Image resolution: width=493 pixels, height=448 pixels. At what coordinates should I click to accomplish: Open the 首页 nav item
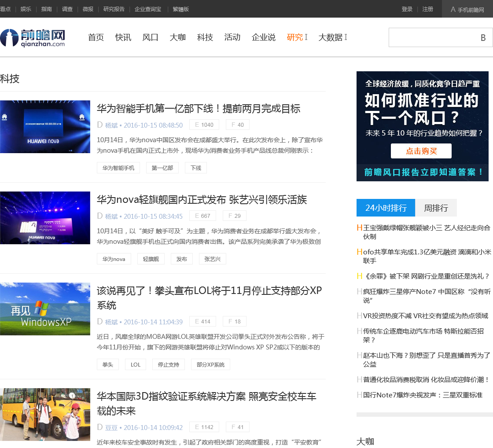96,37
